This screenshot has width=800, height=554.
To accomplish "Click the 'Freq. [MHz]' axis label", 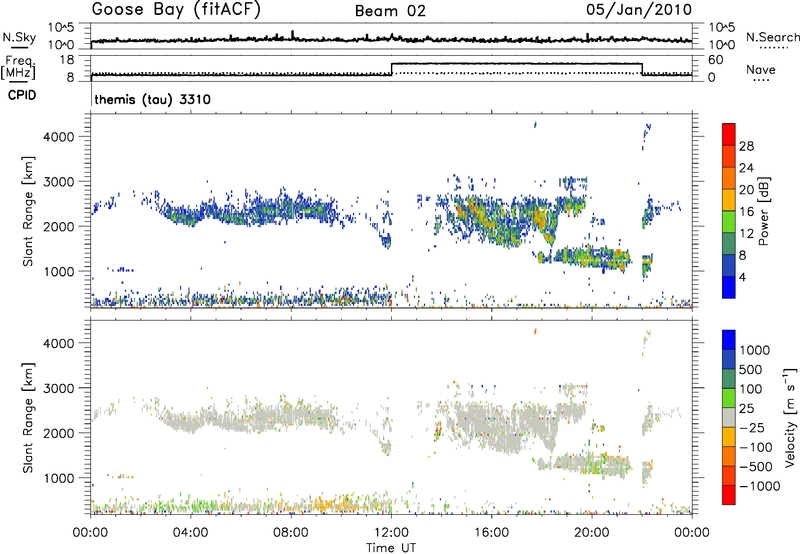I will [18, 67].
